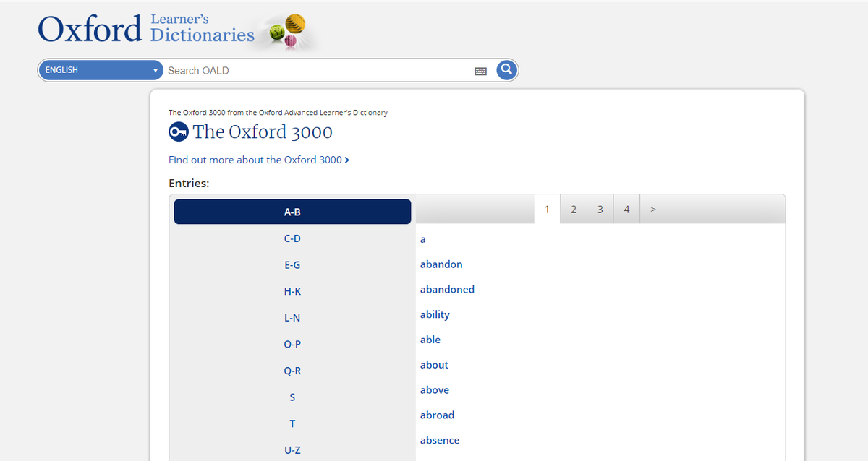Image resolution: width=868 pixels, height=461 pixels.
Task: Open the entry for 'abandoned'
Action: (x=447, y=290)
